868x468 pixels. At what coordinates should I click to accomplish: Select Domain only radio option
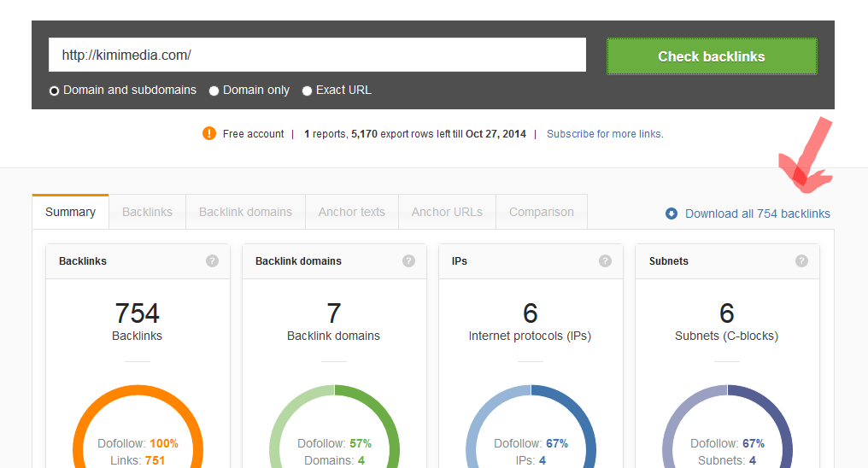click(214, 91)
